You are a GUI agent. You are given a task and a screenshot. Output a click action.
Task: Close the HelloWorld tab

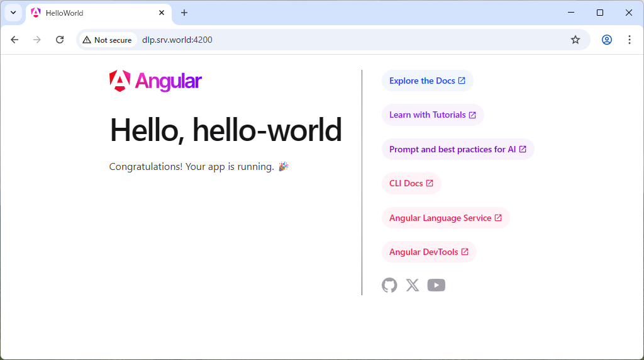pyautogui.click(x=162, y=13)
